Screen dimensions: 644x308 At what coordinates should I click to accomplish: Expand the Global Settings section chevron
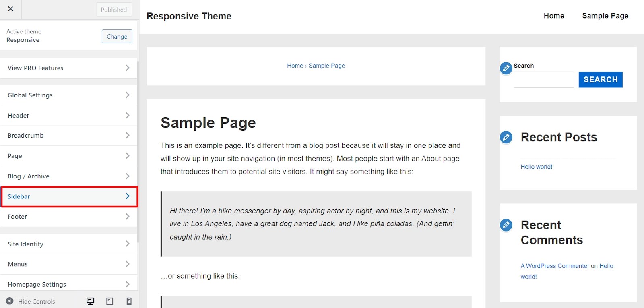click(x=128, y=95)
